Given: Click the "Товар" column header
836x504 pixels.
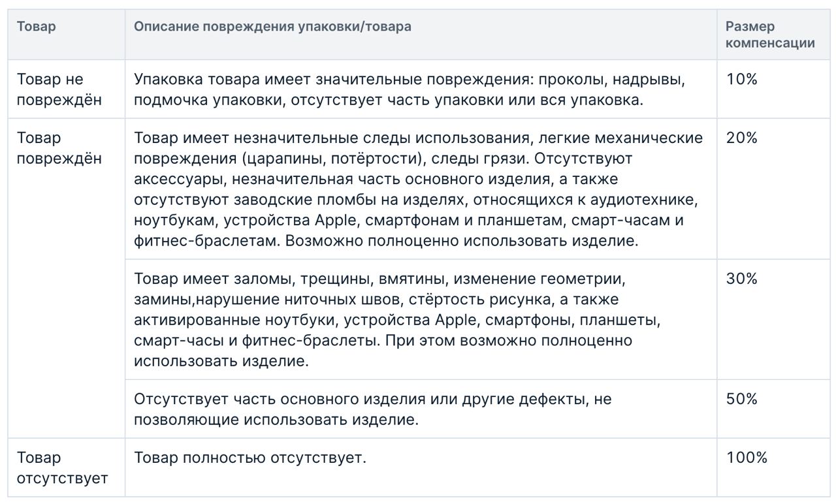Looking at the screenshot, I should pyautogui.click(x=36, y=27).
